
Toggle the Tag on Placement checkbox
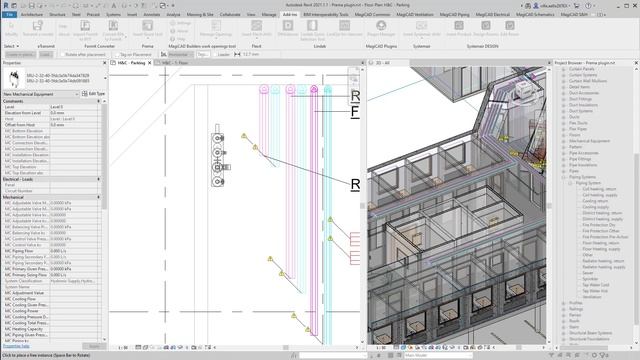pyautogui.click(x=117, y=54)
